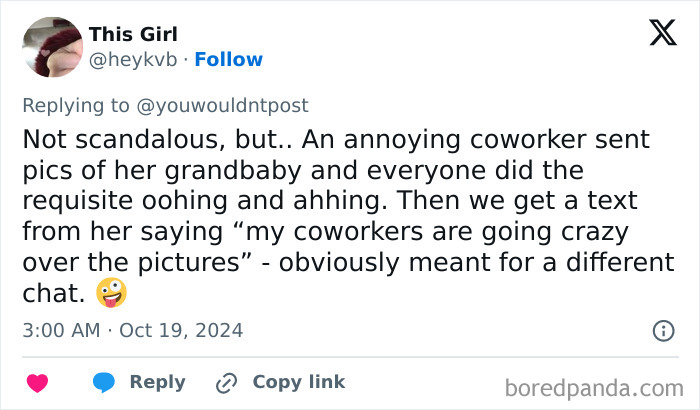Click the Oct 19, 2024 date
This screenshot has height=410, width=700.
click(x=181, y=330)
